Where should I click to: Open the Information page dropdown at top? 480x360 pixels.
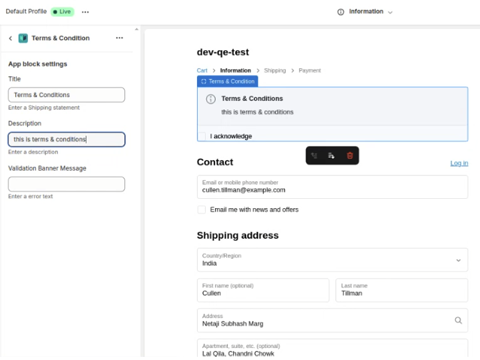[x=365, y=12]
